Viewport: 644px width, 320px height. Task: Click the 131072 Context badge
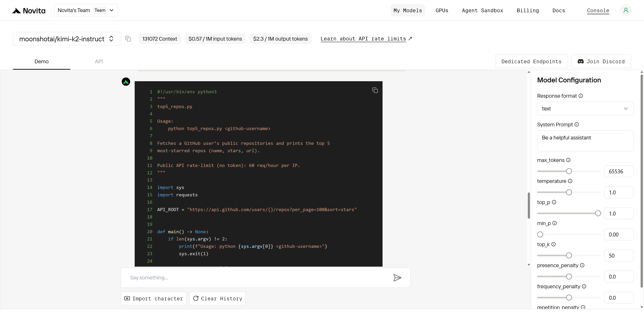(x=160, y=39)
